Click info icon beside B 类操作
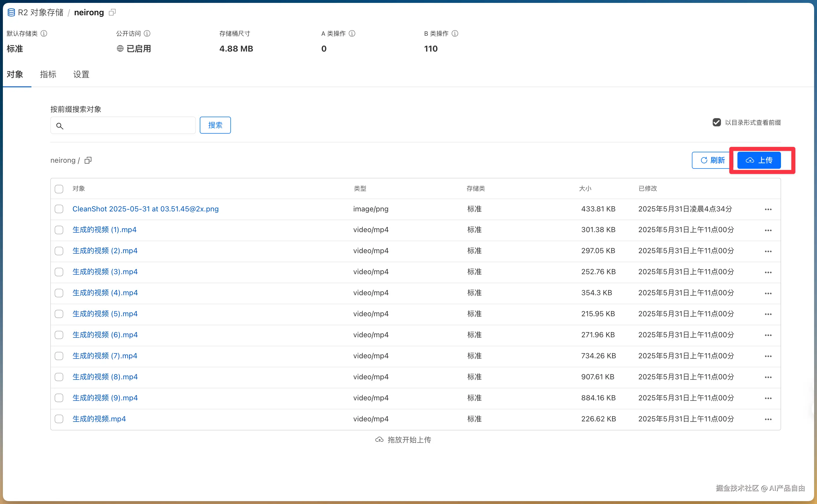 click(455, 33)
